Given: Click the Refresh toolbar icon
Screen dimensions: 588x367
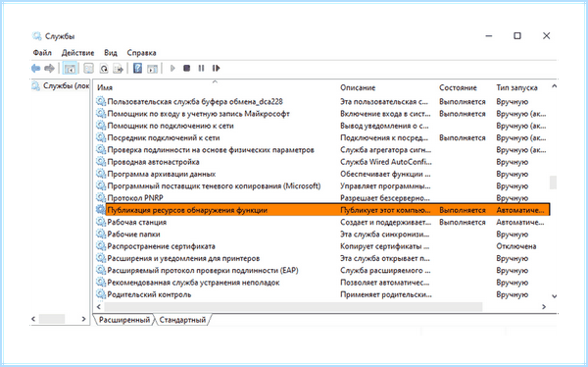Looking at the screenshot, I should pos(104,69).
